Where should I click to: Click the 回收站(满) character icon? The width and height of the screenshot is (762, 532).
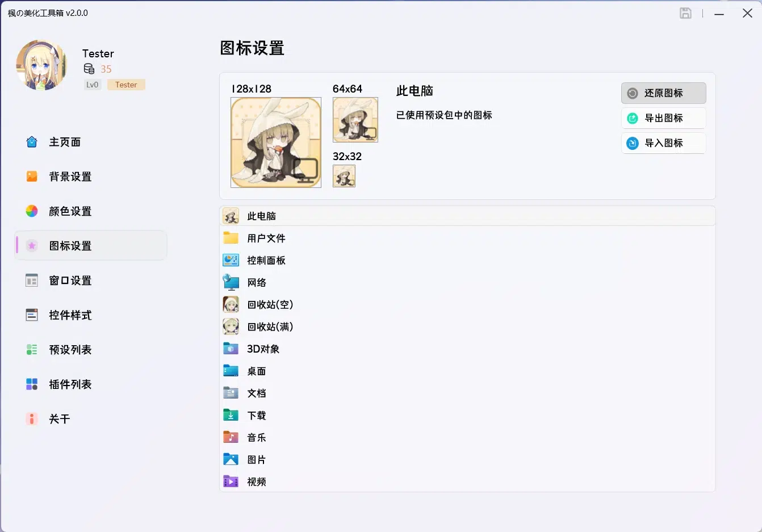click(231, 326)
